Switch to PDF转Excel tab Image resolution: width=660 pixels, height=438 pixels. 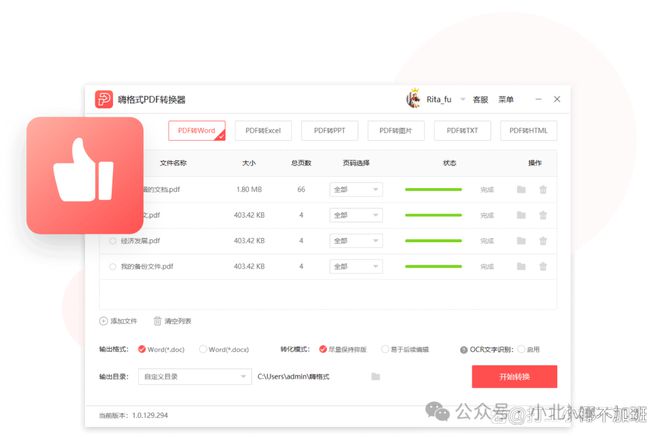(263, 130)
